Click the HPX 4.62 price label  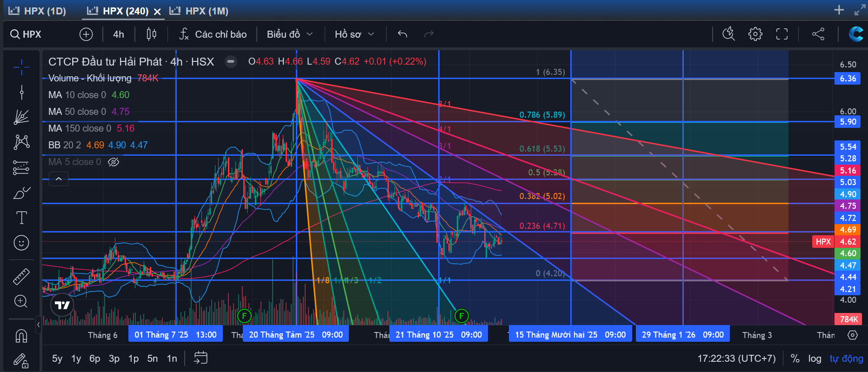837,241
